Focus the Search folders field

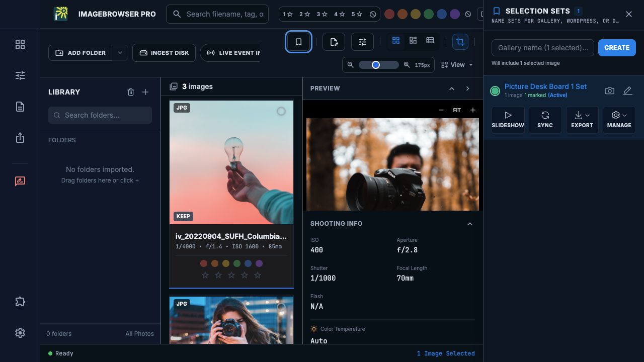coord(100,115)
